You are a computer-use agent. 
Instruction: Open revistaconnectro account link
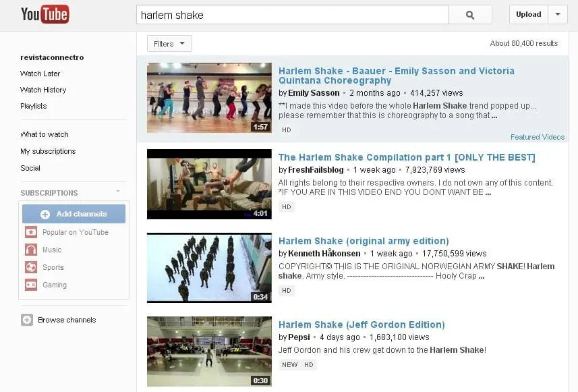click(52, 57)
